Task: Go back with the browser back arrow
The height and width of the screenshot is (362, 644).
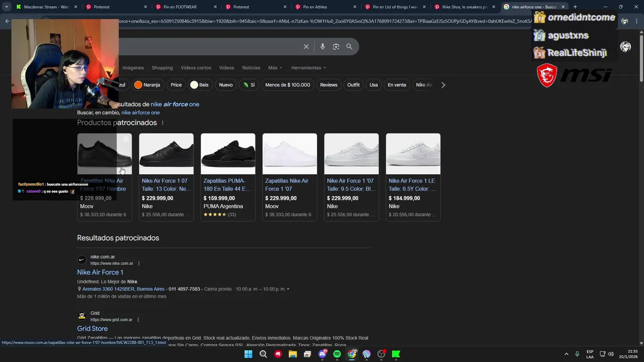Action: click(7, 21)
